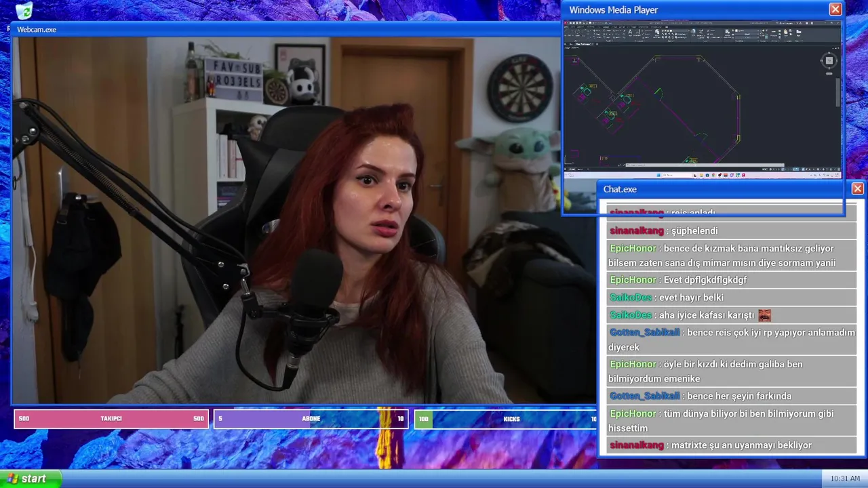Click the emote after 'kafası karıştı' message
Image resolution: width=868 pixels, height=488 pixels.
[764, 315]
